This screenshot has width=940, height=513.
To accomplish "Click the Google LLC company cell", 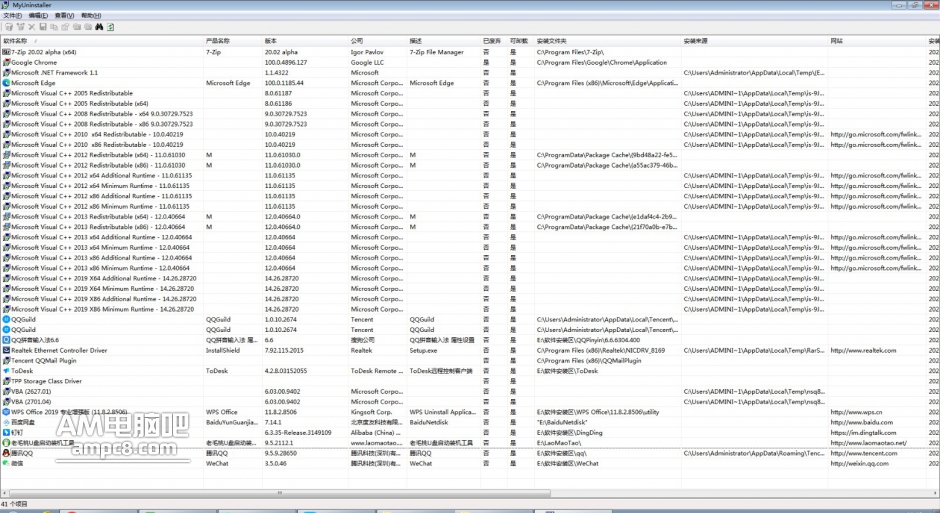I will click(367, 62).
